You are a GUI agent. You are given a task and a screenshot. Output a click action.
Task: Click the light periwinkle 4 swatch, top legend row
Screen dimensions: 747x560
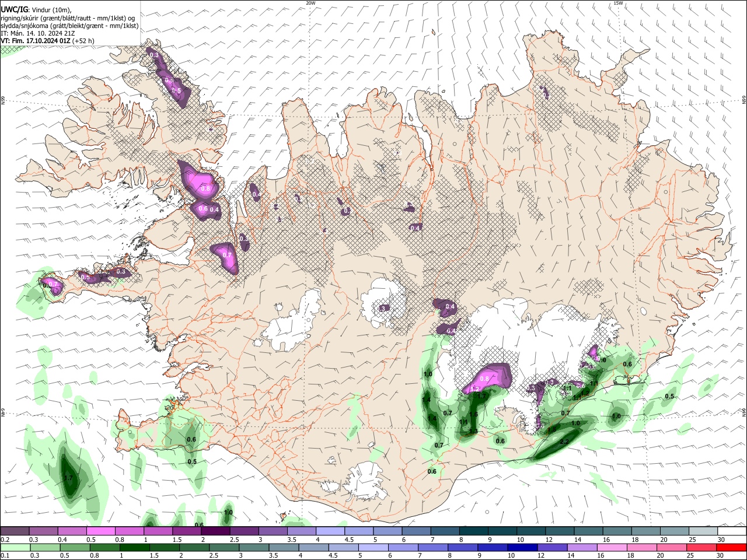tap(330, 531)
